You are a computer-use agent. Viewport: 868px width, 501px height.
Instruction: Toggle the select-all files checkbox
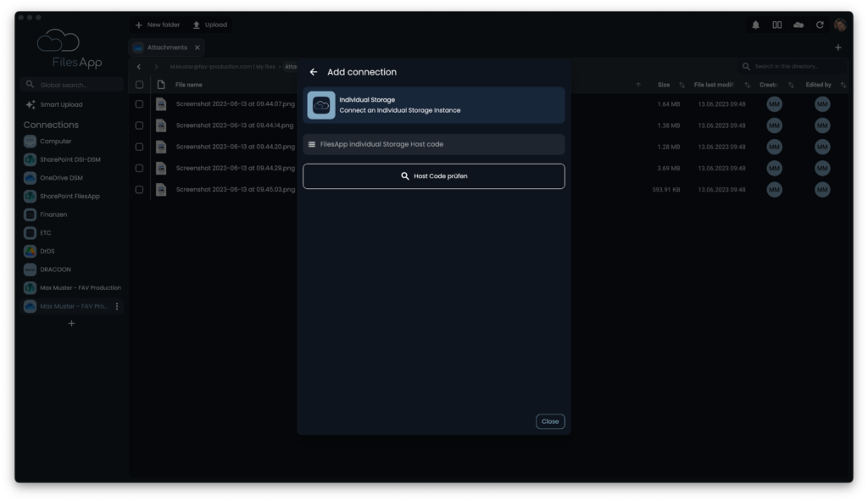(x=140, y=85)
